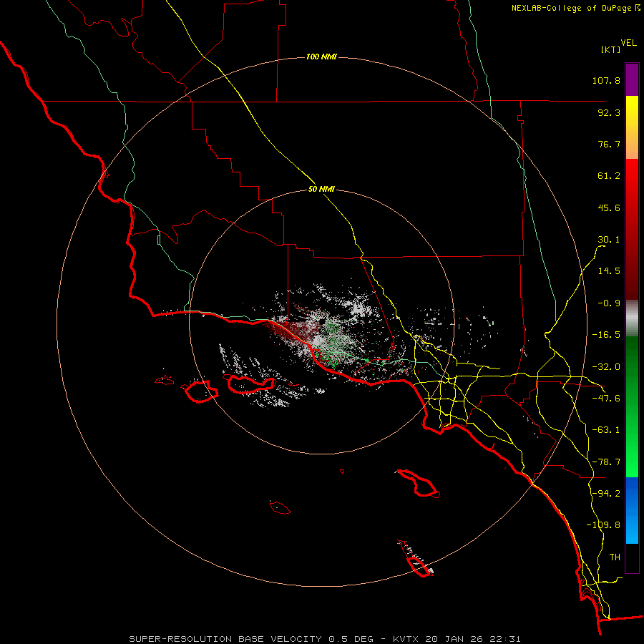Select the -109.8 legend value
Screen dimensions: 644x644
(603, 525)
